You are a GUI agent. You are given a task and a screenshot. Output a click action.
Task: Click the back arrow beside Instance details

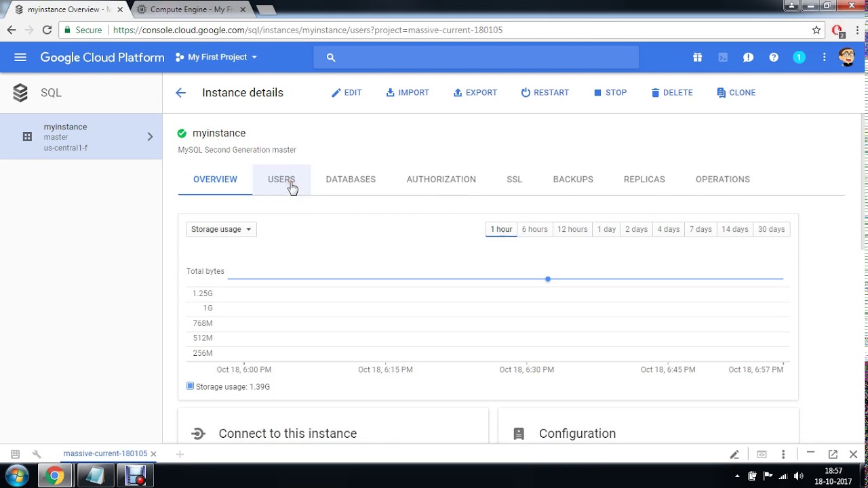pyautogui.click(x=180, y=93)
